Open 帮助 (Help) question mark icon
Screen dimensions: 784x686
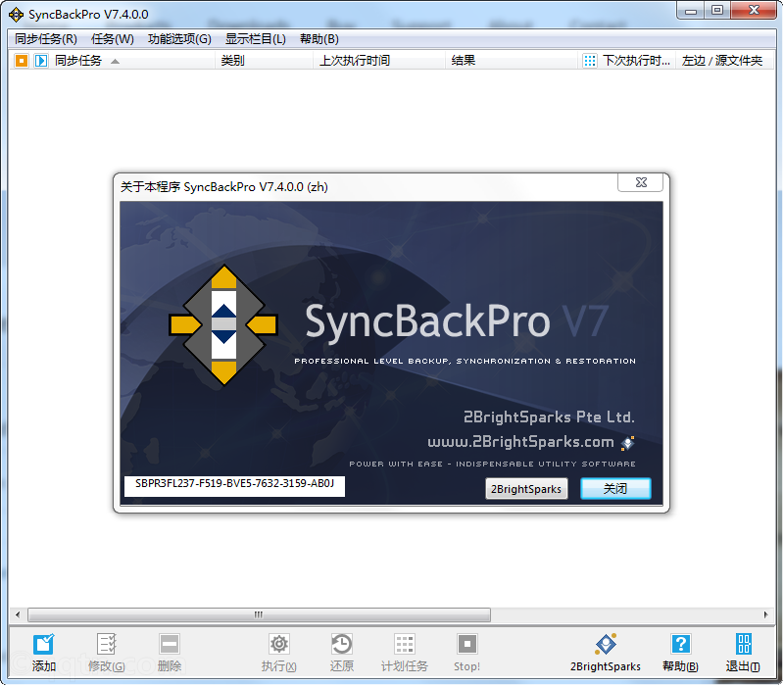pos(680,644)
